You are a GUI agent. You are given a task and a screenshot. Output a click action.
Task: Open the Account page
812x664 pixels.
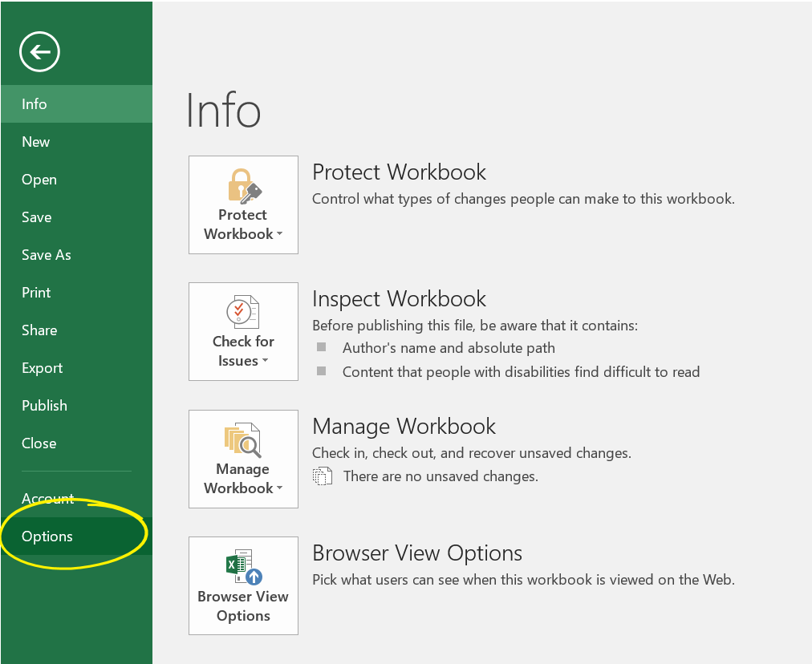pyautogui.click(x=48, y=499)
